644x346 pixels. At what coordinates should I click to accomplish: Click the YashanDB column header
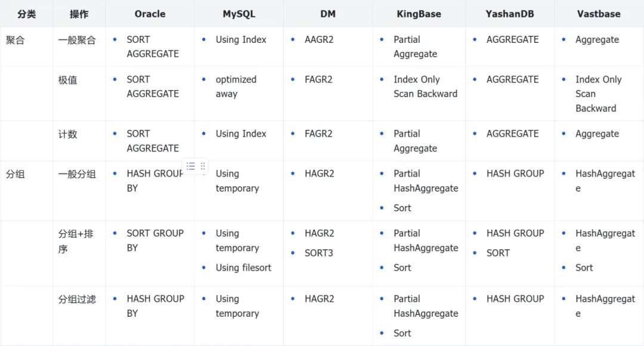point(510,14)
